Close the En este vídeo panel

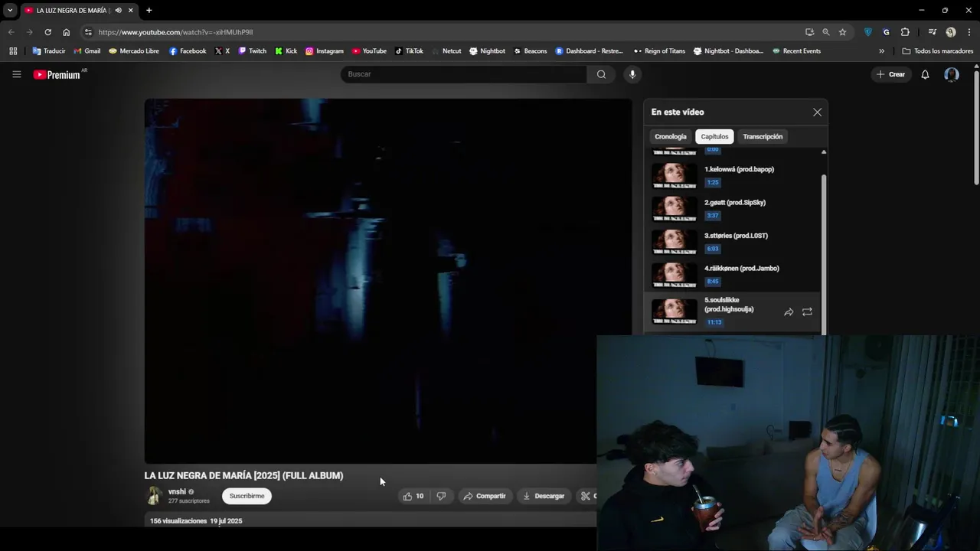[x=817, y=112]
